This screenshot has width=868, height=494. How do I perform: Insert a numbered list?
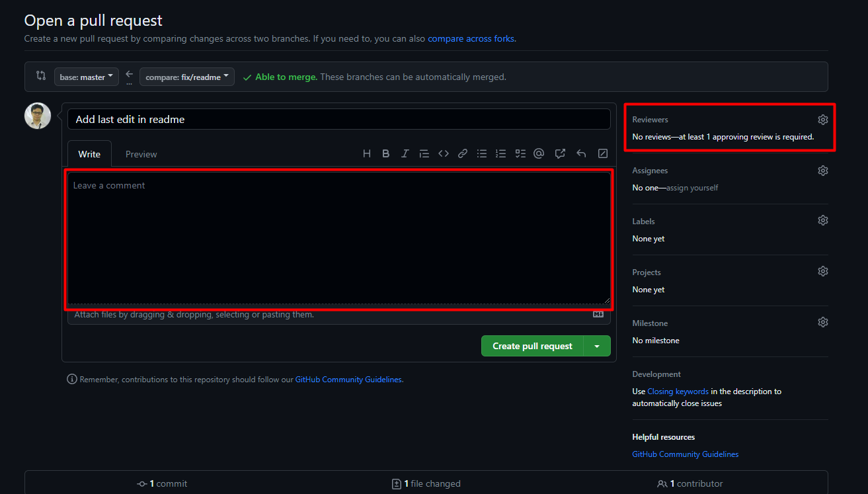501,153
